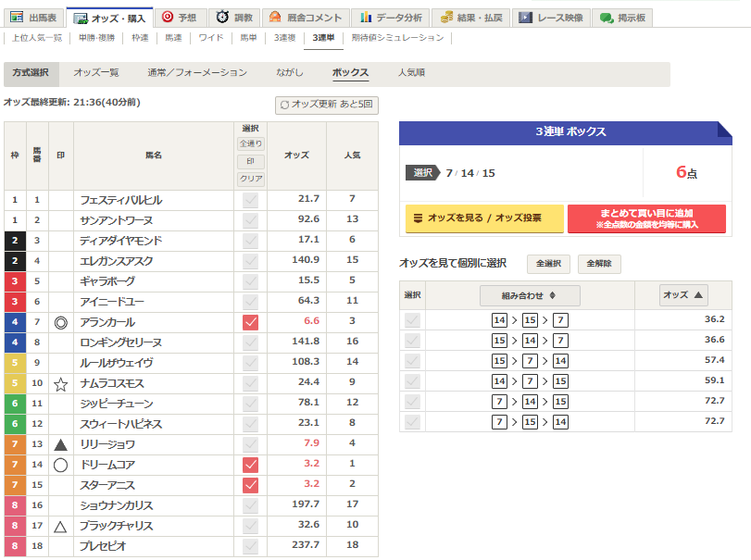Click the yellow オッズを見る / オッズ投票 button
This screenshot has height=560, width=751.
484,218
